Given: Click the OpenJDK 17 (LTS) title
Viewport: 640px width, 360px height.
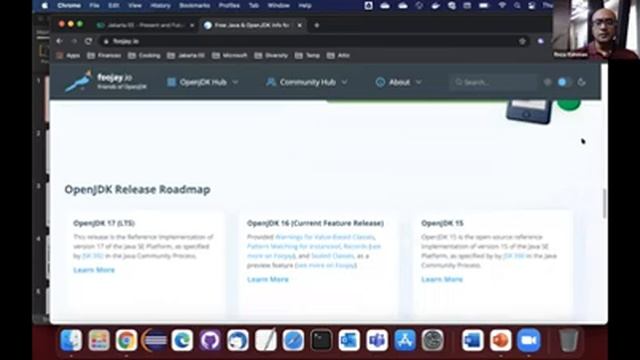Looking at the screenshot, I should [104, 223].
